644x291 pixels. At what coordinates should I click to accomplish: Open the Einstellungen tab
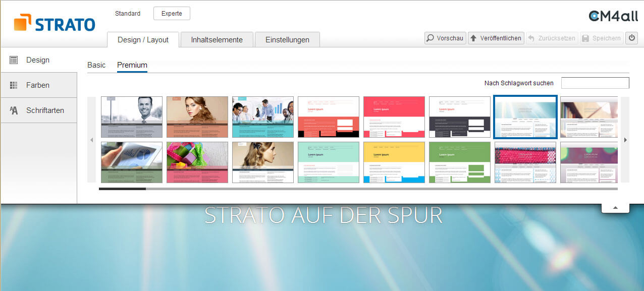click(287, 40)
